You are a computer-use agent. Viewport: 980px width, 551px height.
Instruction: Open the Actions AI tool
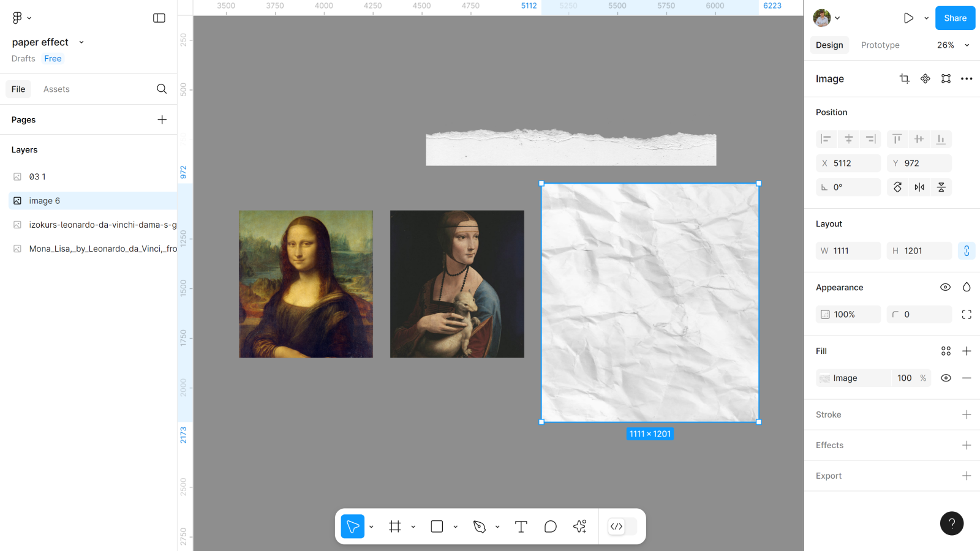pos(579,527)
